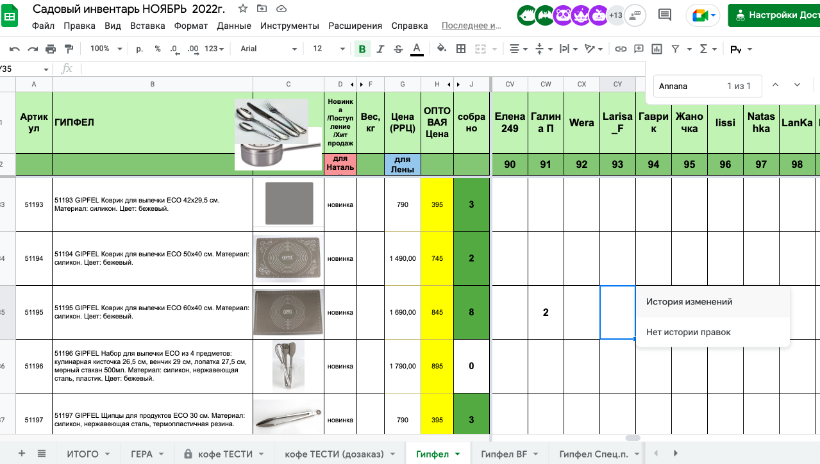Screen dimensions: 820x464
Task: Open the zoom 100% dropdown
Action: tap(105, 48)
